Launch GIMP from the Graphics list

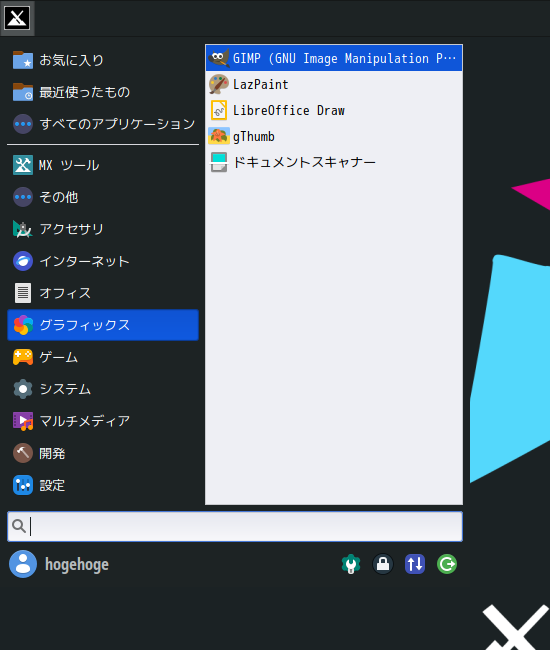[x=334, y=58]
